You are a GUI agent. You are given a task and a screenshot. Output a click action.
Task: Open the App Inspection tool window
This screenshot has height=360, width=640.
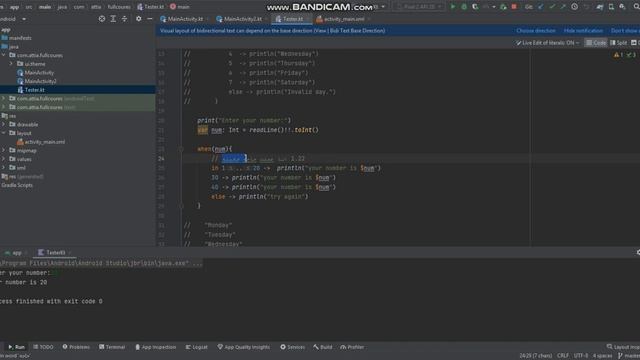(x=155, y=347)
